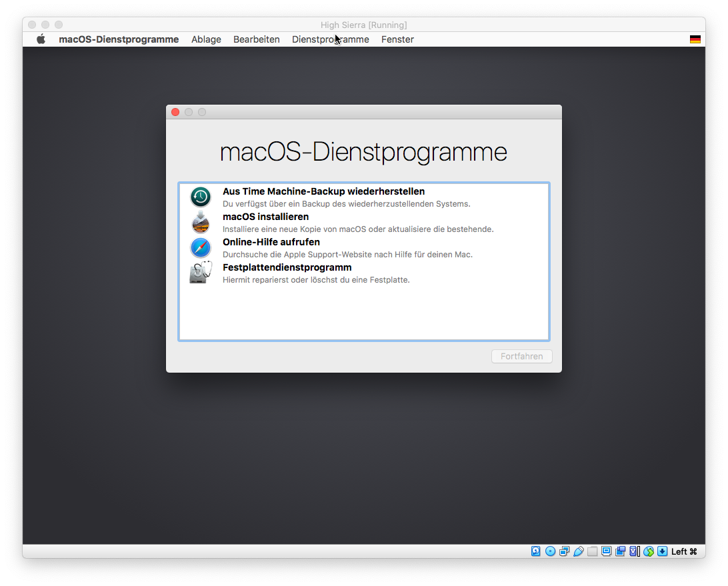Click the optical disc icon in status bar
Viewport: 728px width, 586px height.
click(550, 551)
